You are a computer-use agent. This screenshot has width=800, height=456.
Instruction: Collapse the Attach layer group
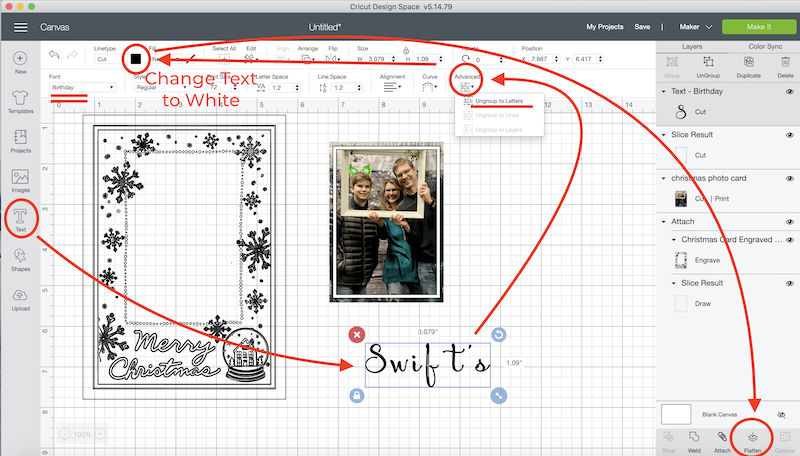point(664,222)
